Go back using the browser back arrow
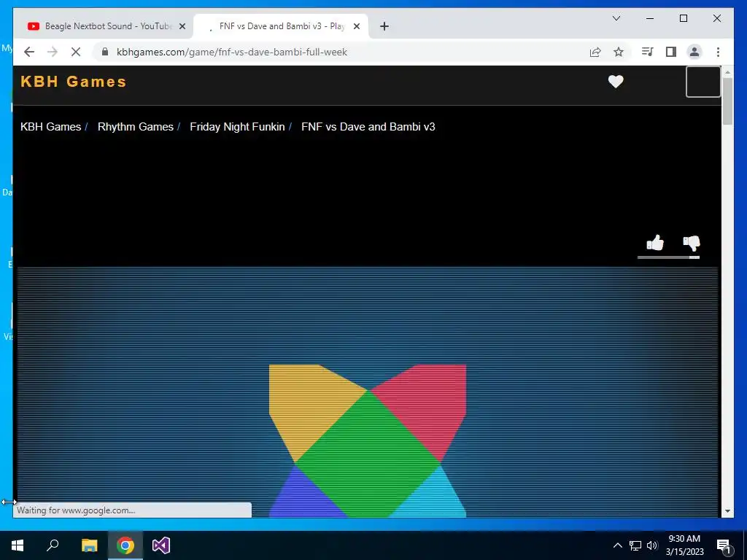This screenshot has width=747, height=560. tap(29, 52)
